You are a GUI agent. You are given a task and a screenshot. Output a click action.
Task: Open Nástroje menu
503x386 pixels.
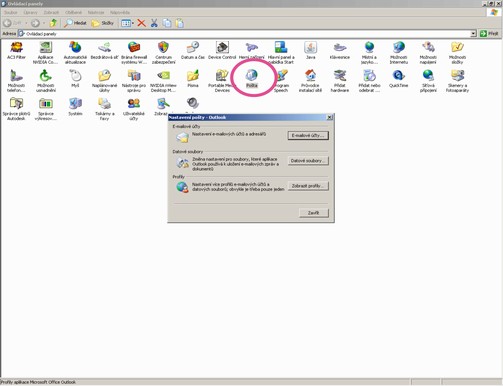(96, 12)
